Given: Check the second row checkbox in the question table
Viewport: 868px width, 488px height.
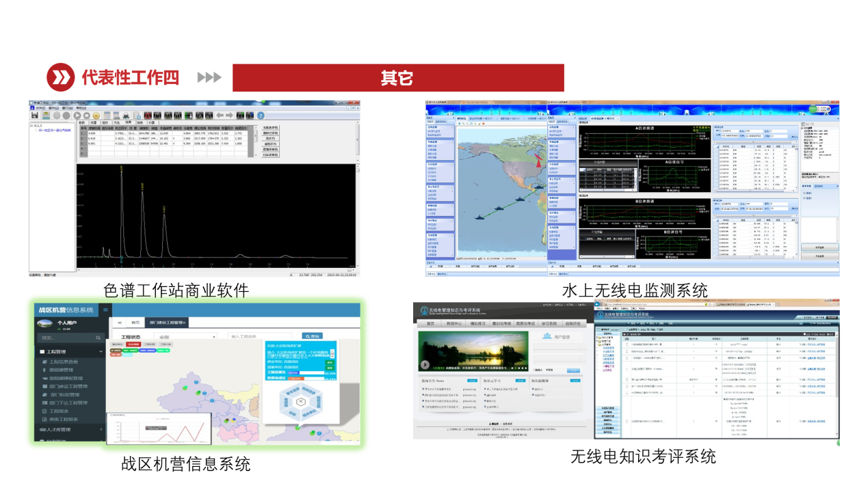Looking at the screenshot, I should pos(627,351).
